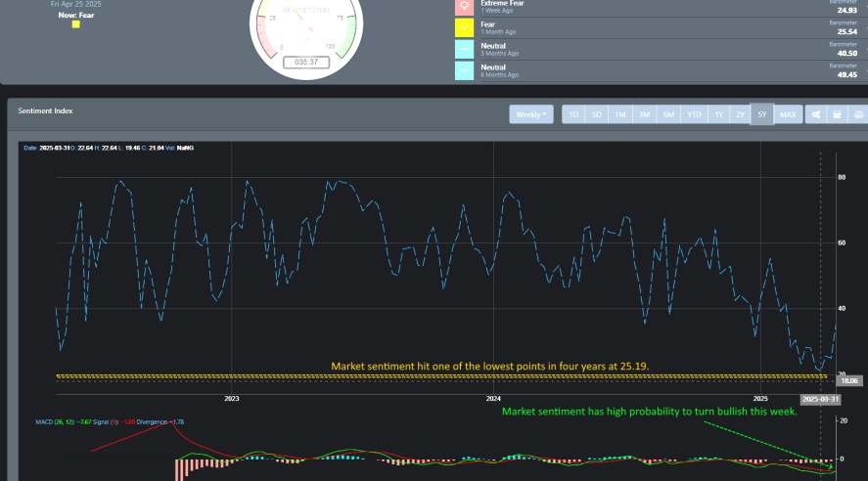
Task: Click the '1 Week Ago' Extreme Fear label
Action: [496, 11]
